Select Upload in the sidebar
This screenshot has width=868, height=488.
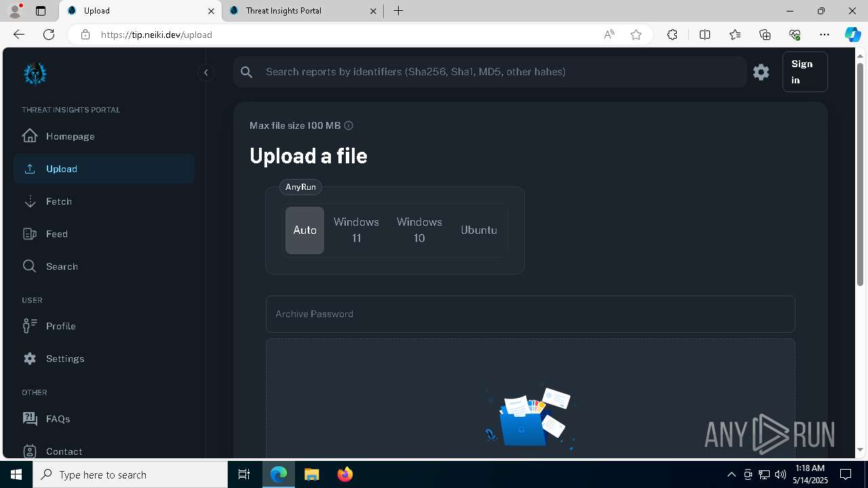click(x=104, y=169)
